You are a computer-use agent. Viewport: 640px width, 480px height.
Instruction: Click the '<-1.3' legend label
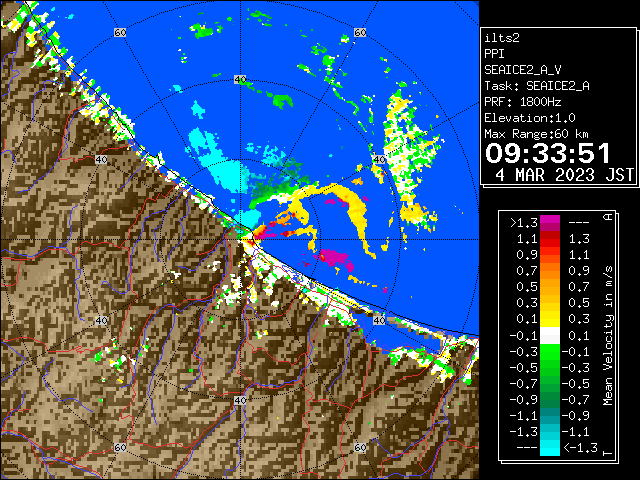(580, 448)
